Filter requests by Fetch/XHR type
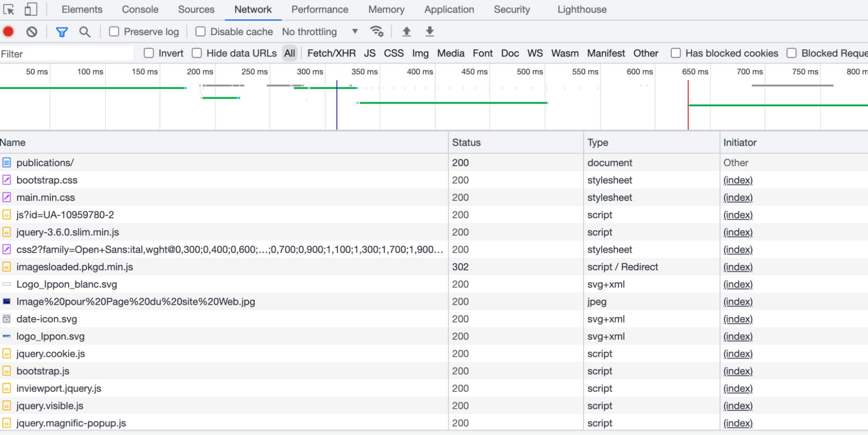868x435 pixels. click(331, 53)
